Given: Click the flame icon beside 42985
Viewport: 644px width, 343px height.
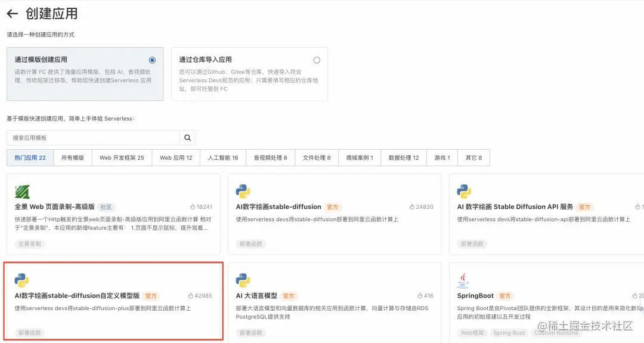Looking at the screenshot, I should (191, 296).
